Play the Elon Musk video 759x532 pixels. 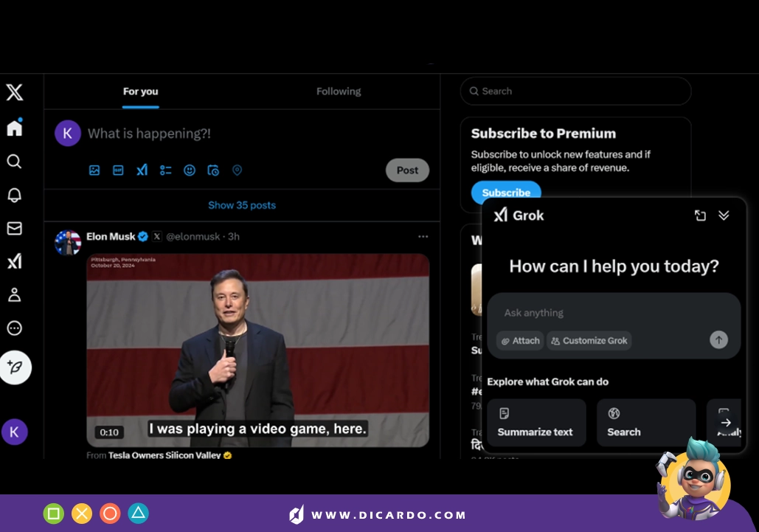pyautogui.click(x=258, y=350)
